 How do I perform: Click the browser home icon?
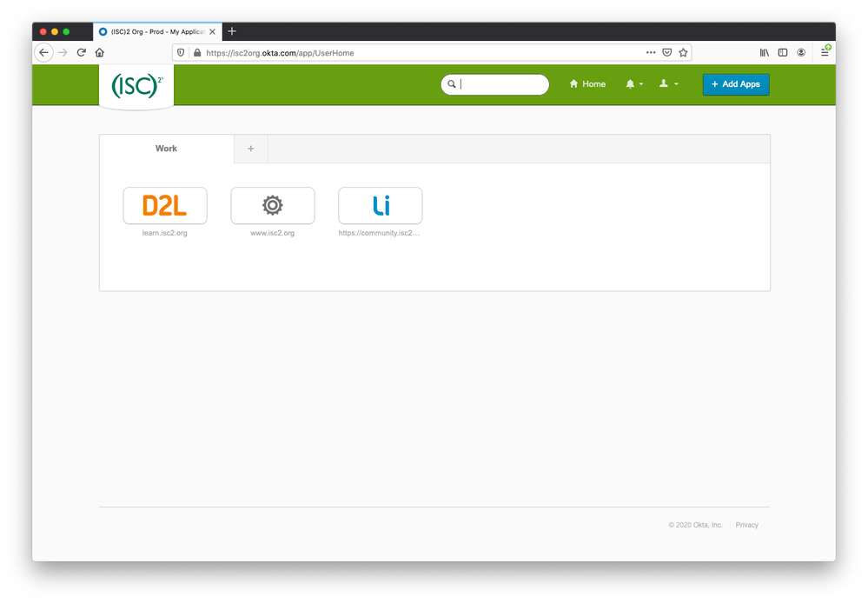(x=100, y=53)
